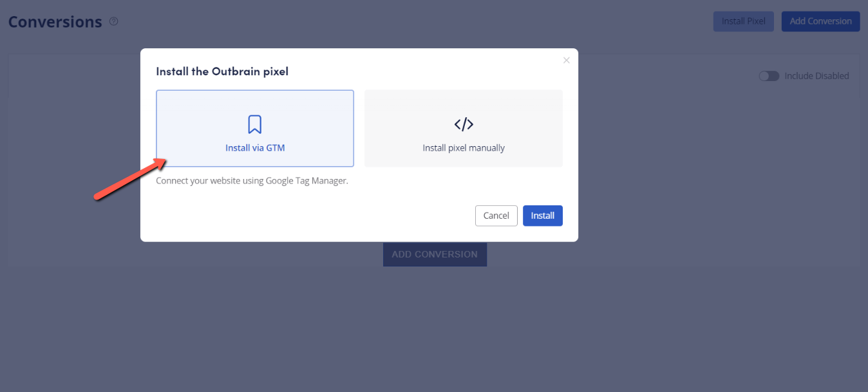Toggle the Include Disabled switch
Screen dimensions: 868x392
point(769,76)
